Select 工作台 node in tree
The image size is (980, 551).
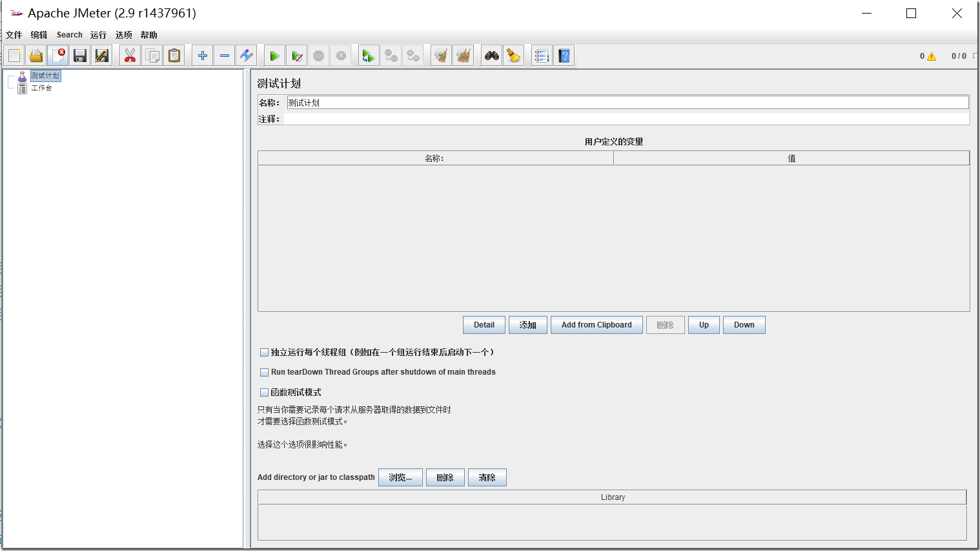[41, 88]
